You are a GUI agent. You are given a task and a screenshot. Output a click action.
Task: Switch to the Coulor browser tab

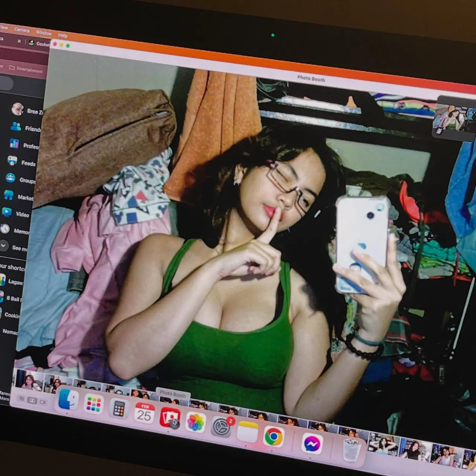(39, 44)
